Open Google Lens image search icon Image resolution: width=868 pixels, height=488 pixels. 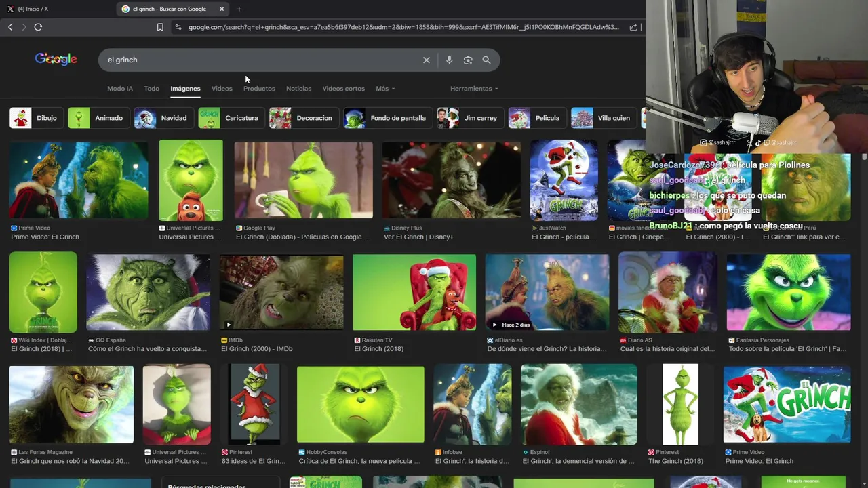coord(468,60)
